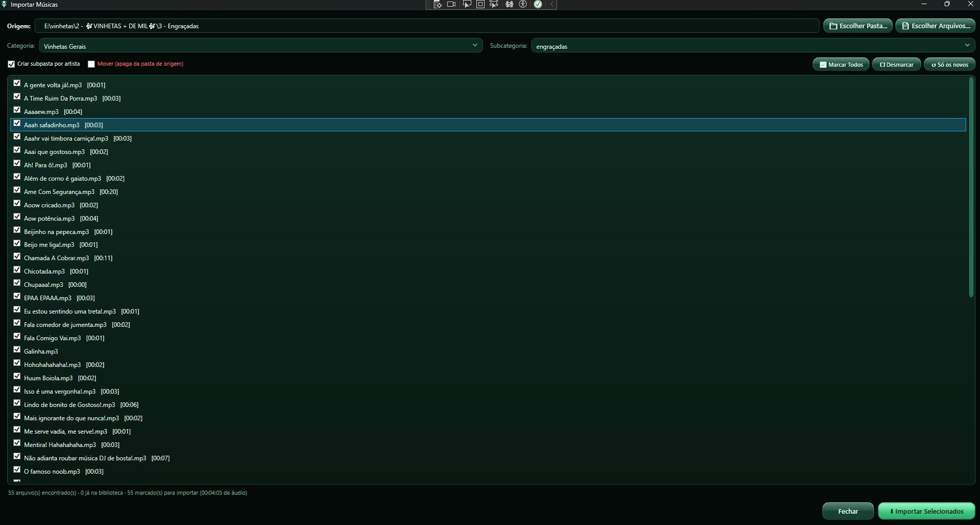
Task: Collapse the debug toolbar with chevron
Action: point(552,4)
